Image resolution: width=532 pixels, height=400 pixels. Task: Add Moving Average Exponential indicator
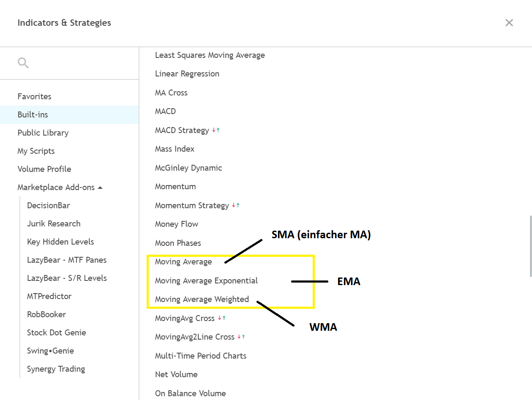206,280
